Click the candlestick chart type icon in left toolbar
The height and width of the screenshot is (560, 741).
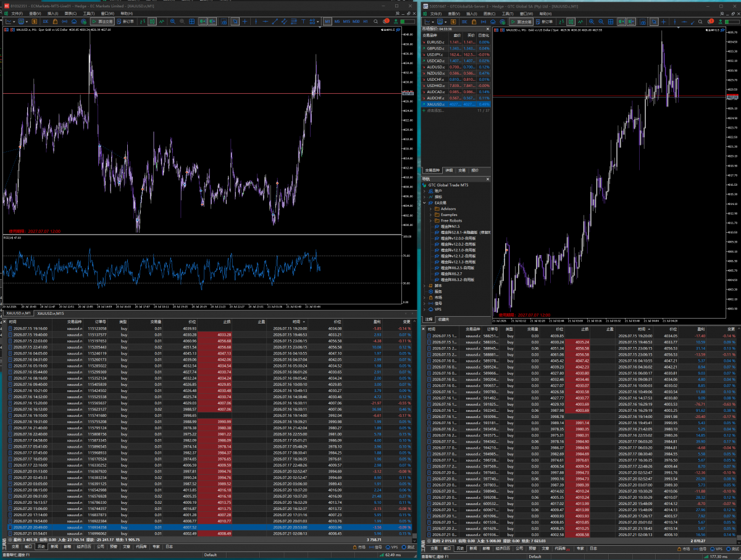pos(152,22)
